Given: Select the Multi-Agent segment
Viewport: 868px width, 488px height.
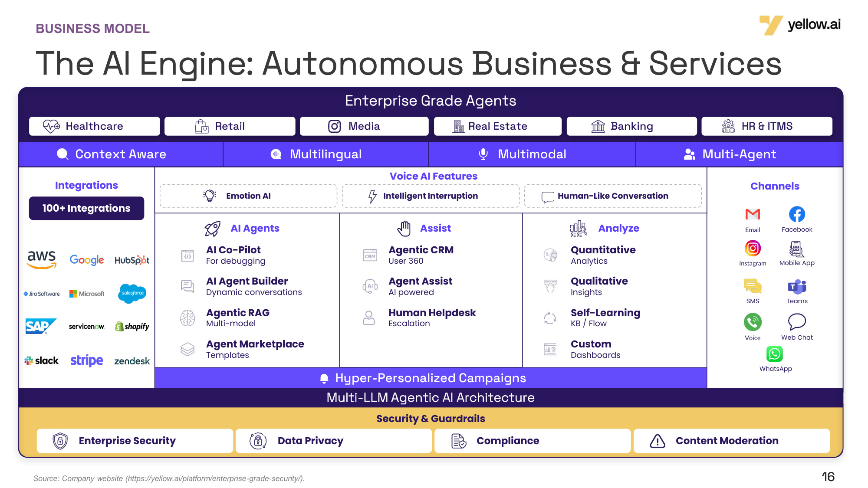Looking at the screenshot, I should coord(739,154).
